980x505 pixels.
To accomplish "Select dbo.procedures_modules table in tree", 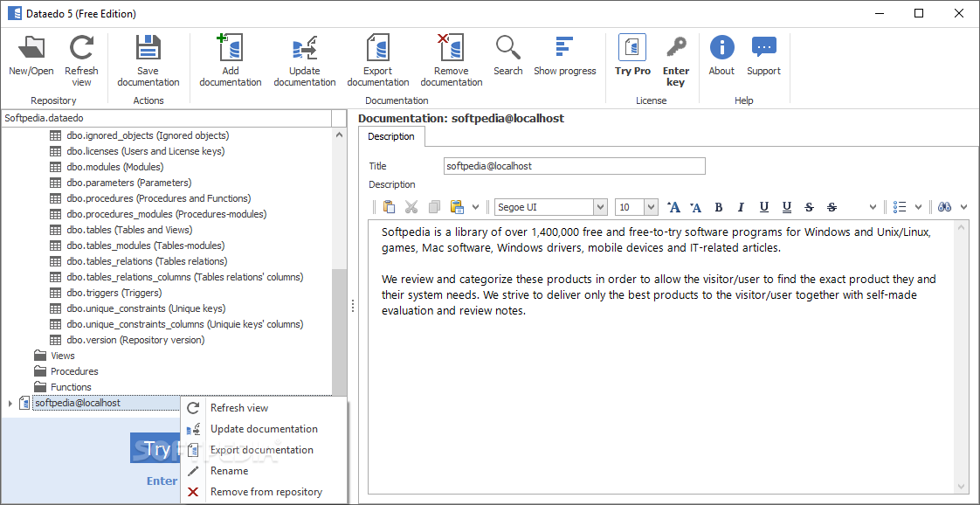I will pyautogui.click(x=158, y=214).
